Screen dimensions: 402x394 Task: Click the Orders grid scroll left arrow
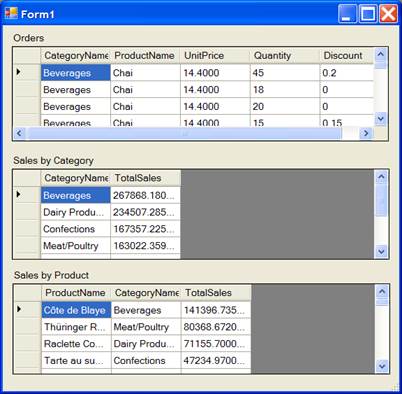tap(19, 133)
